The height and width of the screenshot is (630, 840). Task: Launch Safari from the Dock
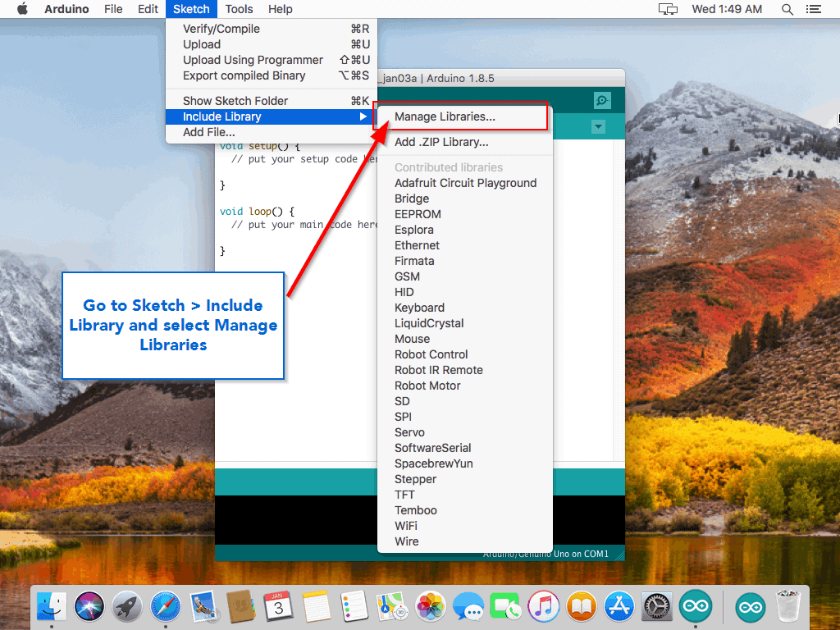[165, 606]
